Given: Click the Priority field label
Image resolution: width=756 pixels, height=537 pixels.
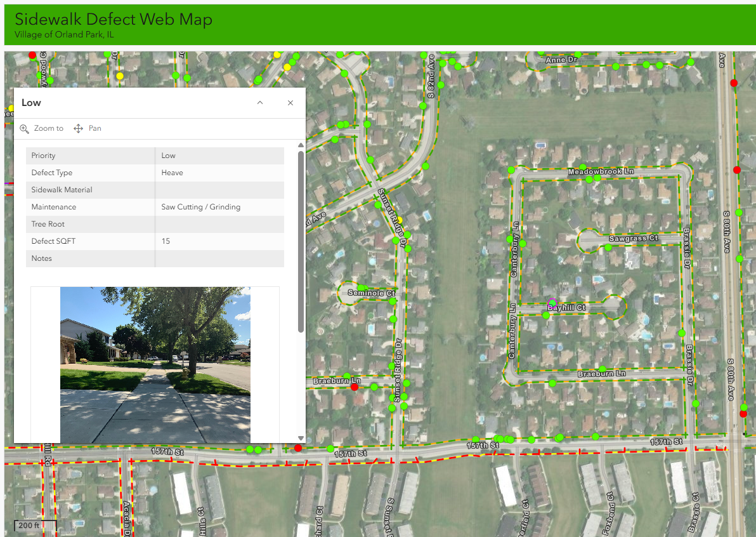Looking at the screenshot, I should (43, 156).
